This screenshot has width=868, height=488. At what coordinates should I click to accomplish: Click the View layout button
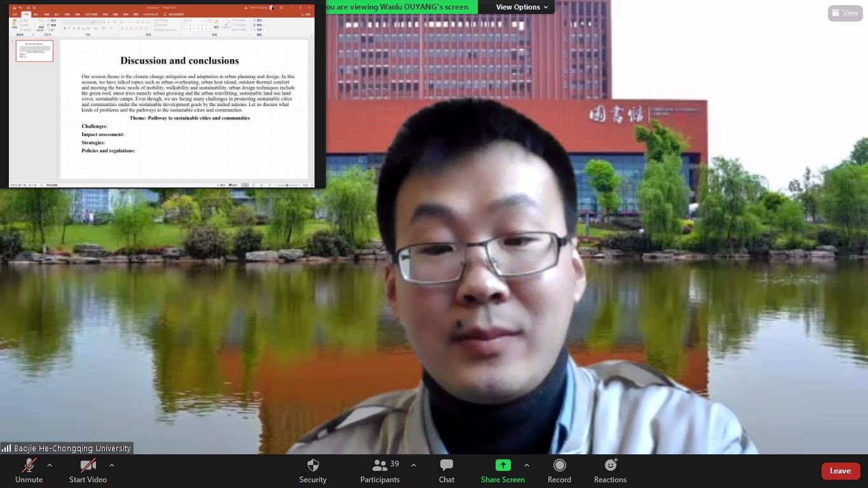(844, 13)
